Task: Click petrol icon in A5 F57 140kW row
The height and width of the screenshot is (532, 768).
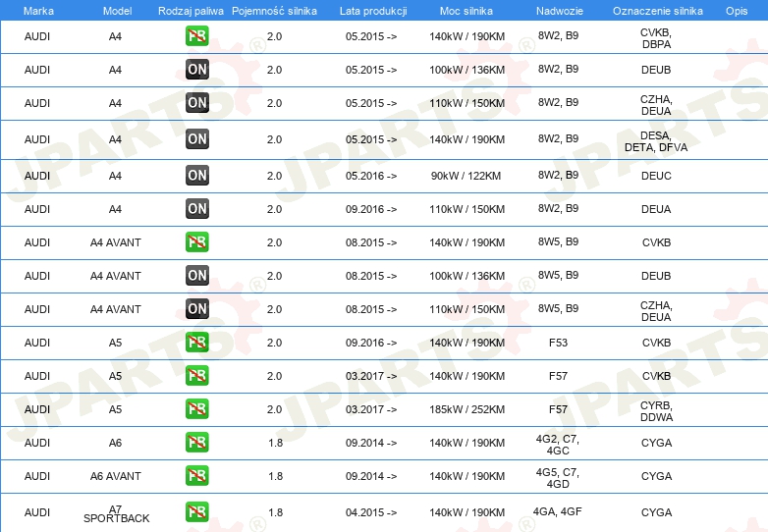Action: coord(196,375)
